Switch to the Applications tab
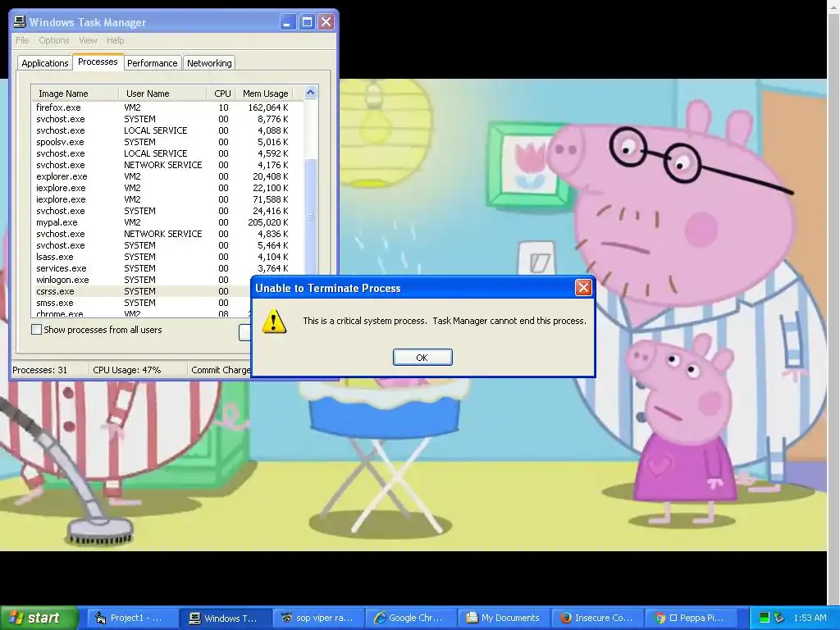The height and width of the screenshot is (630, 840). pos(45,63)
